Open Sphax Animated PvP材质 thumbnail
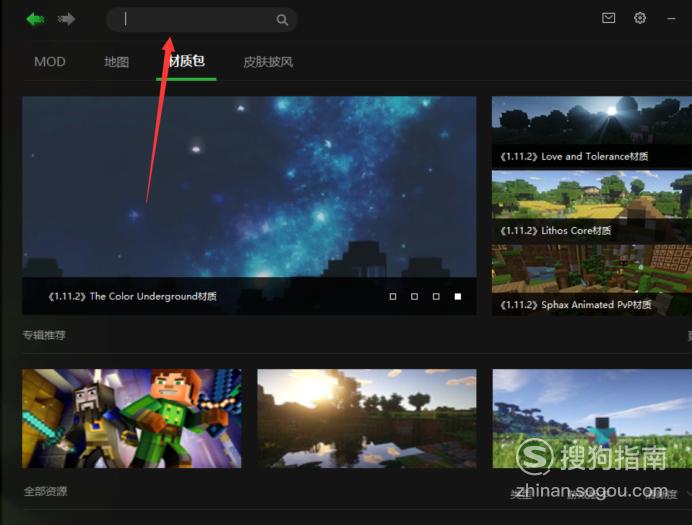692x525 pixels. point(592,280)
